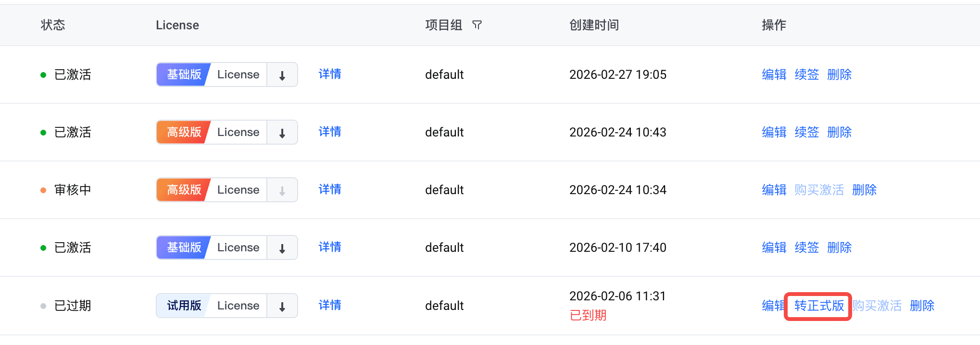Open 详情 for the 审核中 license
Viewport: 980px width, 345px height.
[x=330, y=189]
